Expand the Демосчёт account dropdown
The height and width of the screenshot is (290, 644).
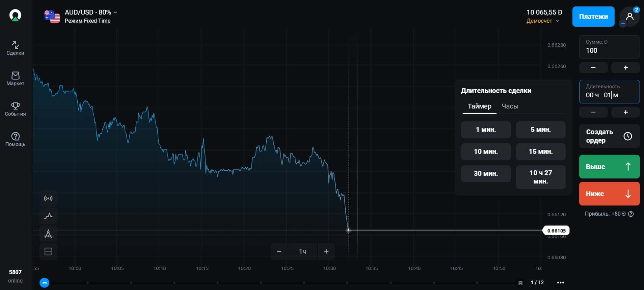[x=543, y=21]
